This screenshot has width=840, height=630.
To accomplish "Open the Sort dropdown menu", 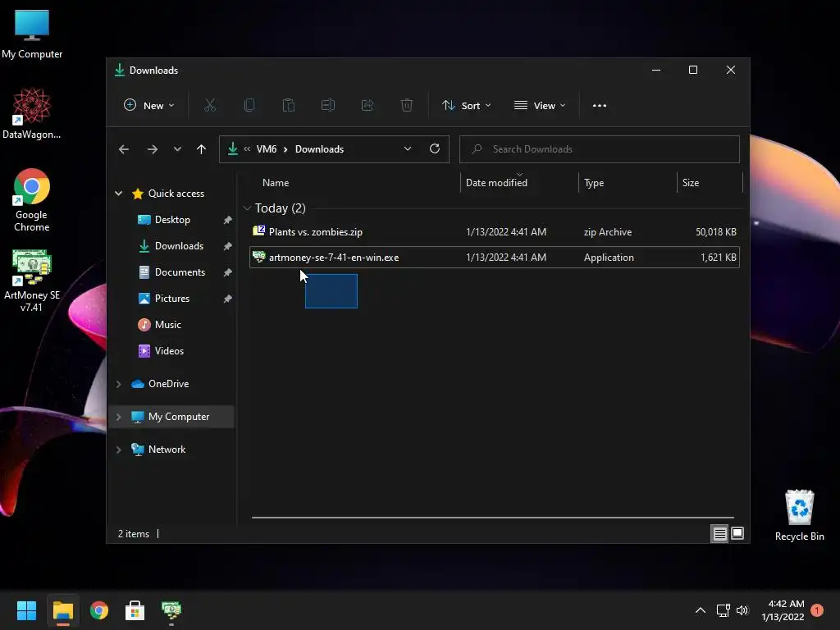I will (x=466, y=106).
